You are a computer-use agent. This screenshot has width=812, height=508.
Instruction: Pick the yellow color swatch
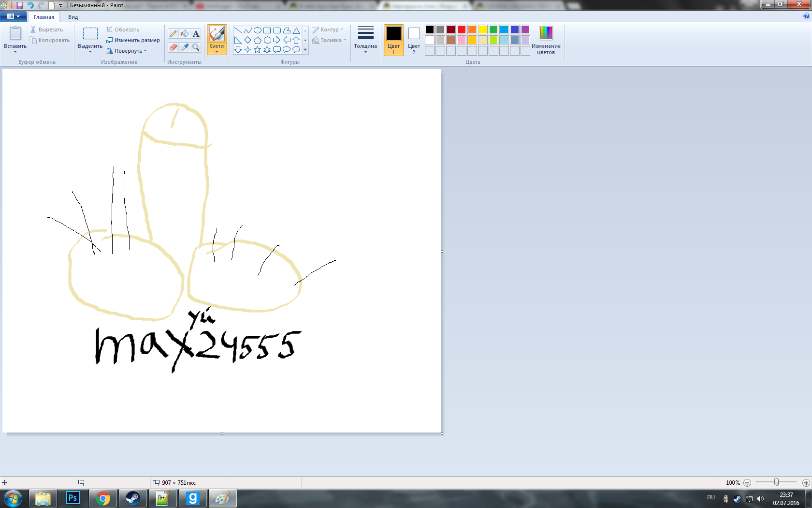(483, 30)
